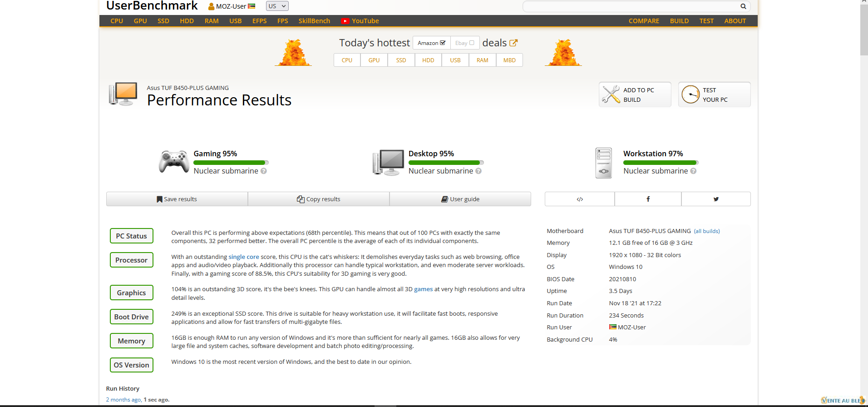Image resolution: width=868 pixels, height=407 pixels.
Task: Open the all builds link
Action: point(707,231)
